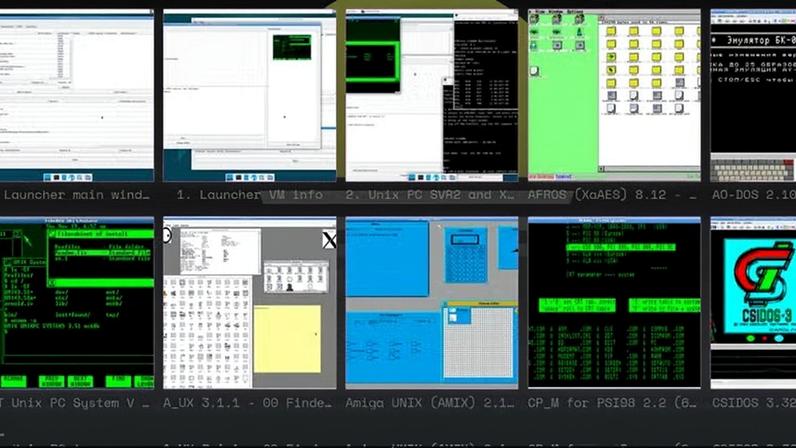Click the 'Amiga UNIX (AMIX) 2.1..' caption
The image size is (796, 448).
[429, 403]
